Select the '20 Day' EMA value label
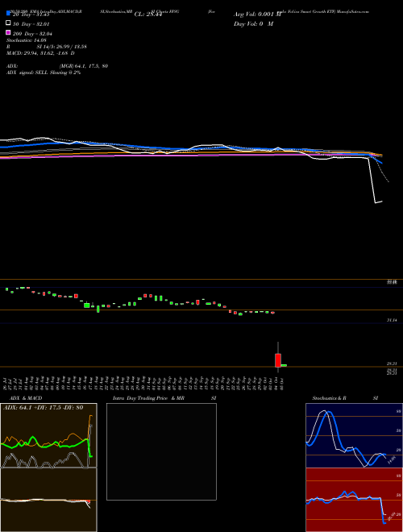This screenshot has height=532, width=403. (x=31, y=15)
